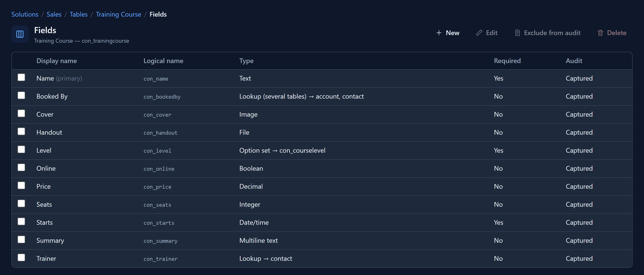
Task: Open the Solutions breadcrumb link
Action: (x=25, y=14)
